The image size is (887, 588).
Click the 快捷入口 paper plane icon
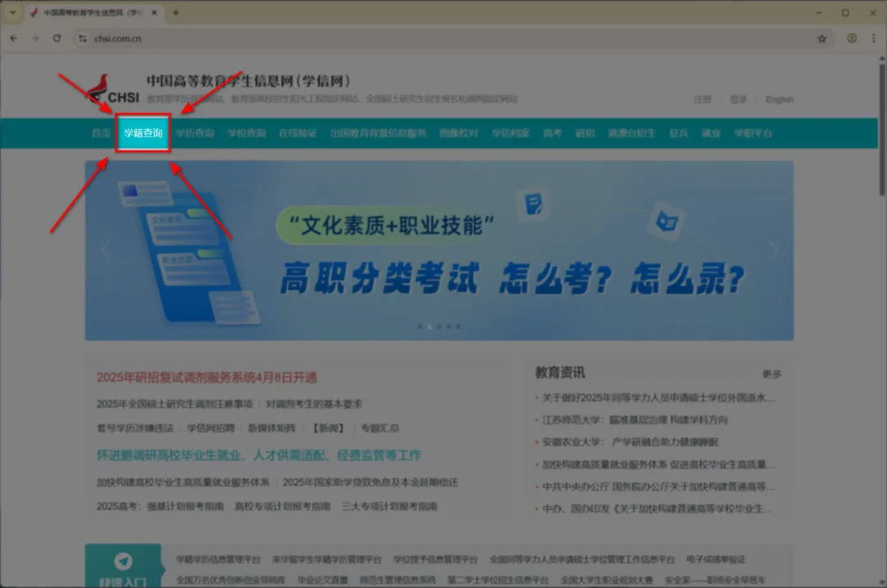[x=123, y=561]
